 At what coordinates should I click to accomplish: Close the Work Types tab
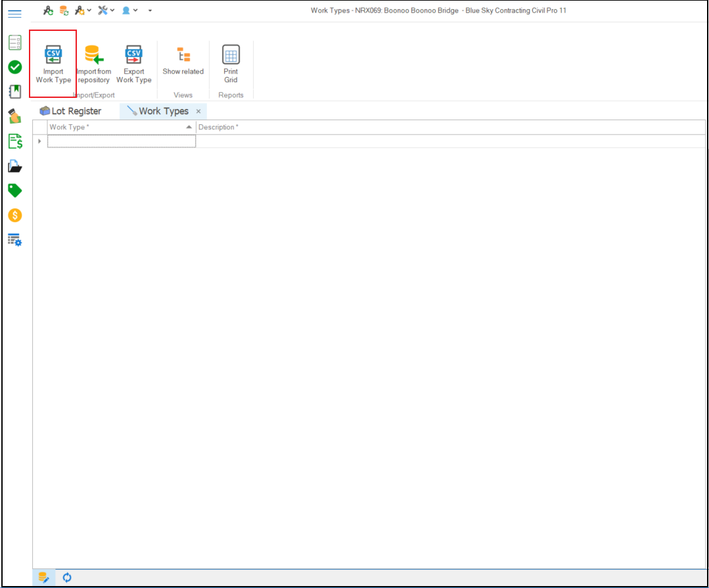(x=198, y=112)
